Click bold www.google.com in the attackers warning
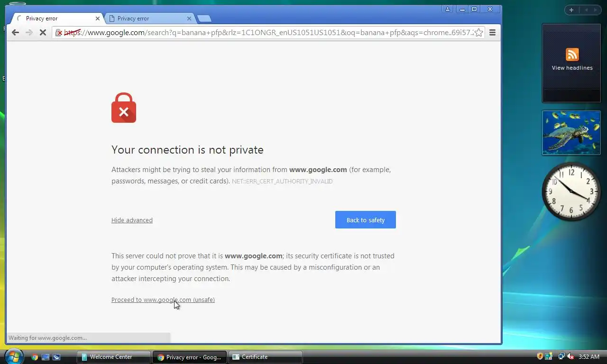 pos(318,170)
